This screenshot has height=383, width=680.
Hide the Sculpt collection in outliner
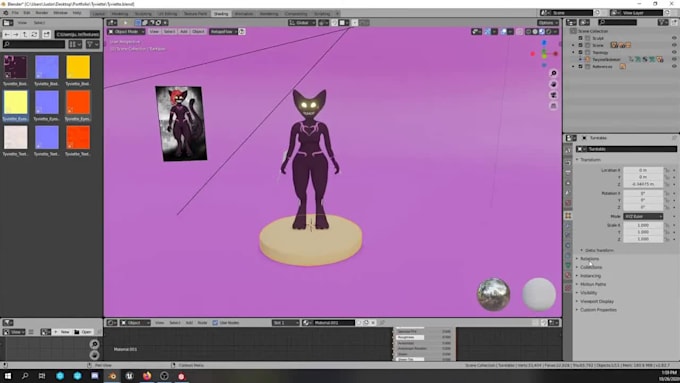[674, 38]
